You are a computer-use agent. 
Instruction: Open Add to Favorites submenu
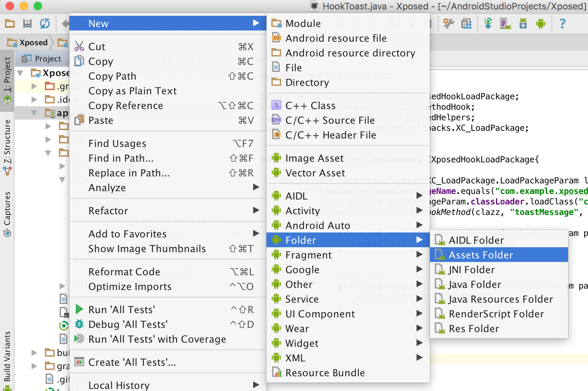point(168,234)
